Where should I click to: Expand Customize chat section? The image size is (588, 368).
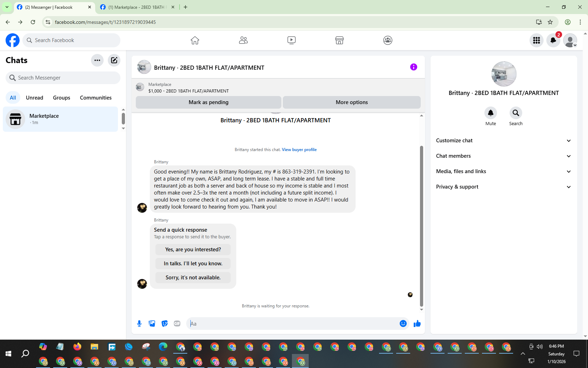[x=504, y=141]
